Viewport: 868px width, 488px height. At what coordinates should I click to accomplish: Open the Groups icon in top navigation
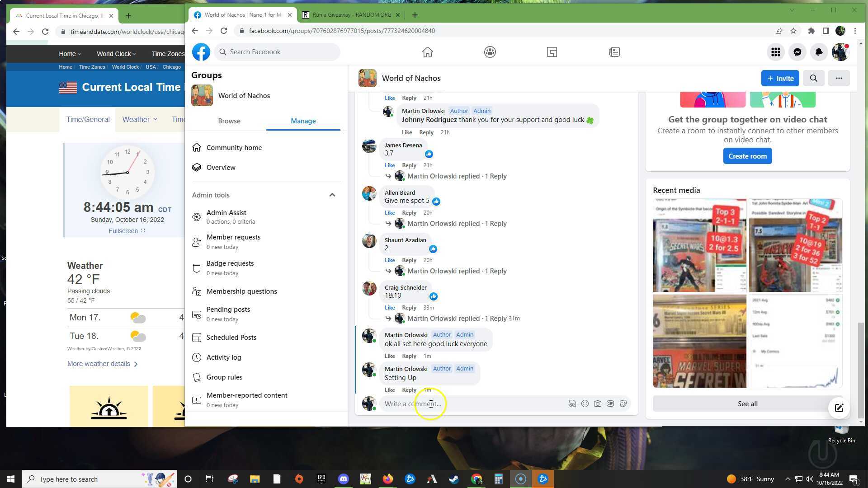490,52
